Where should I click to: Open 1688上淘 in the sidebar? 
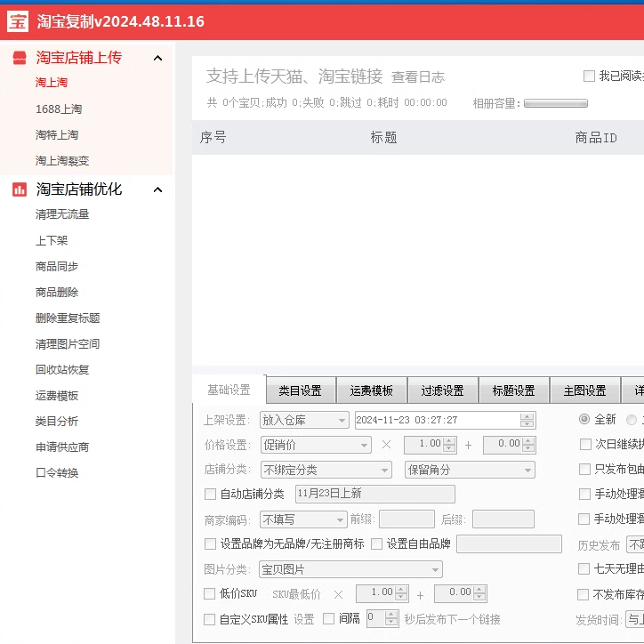[x=59, y=109]
